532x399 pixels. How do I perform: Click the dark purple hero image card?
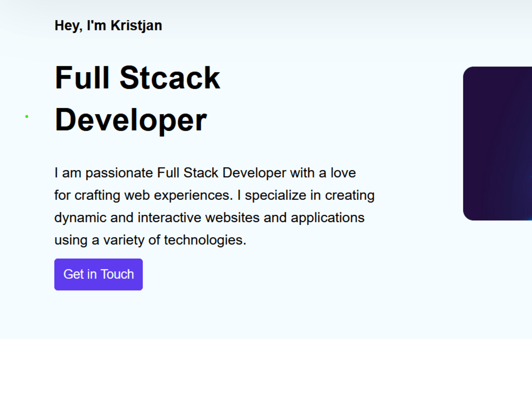[498, 144]
